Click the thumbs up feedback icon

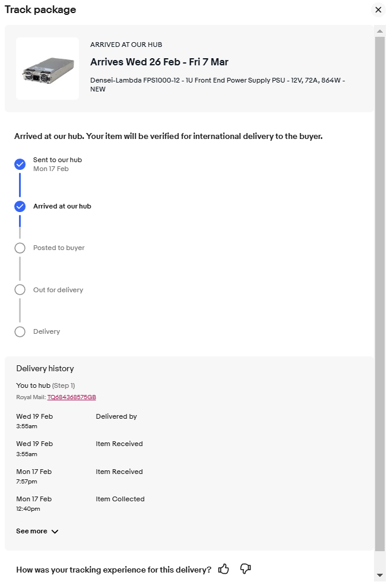coord(224,569)
